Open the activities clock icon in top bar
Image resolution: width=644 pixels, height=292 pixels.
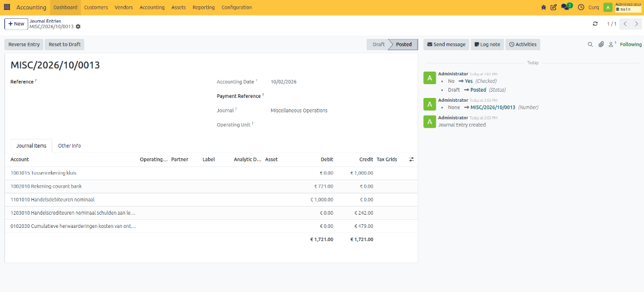tap(580, 8)
